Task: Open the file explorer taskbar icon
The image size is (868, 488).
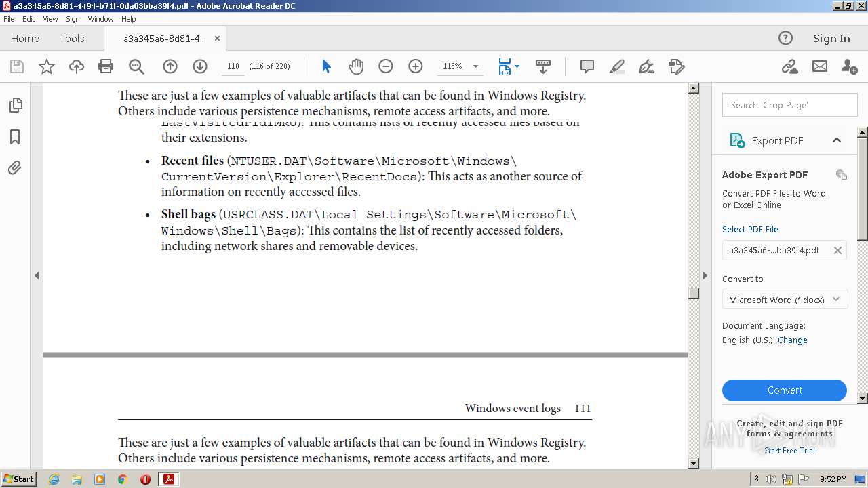Action: pos(77,479)
